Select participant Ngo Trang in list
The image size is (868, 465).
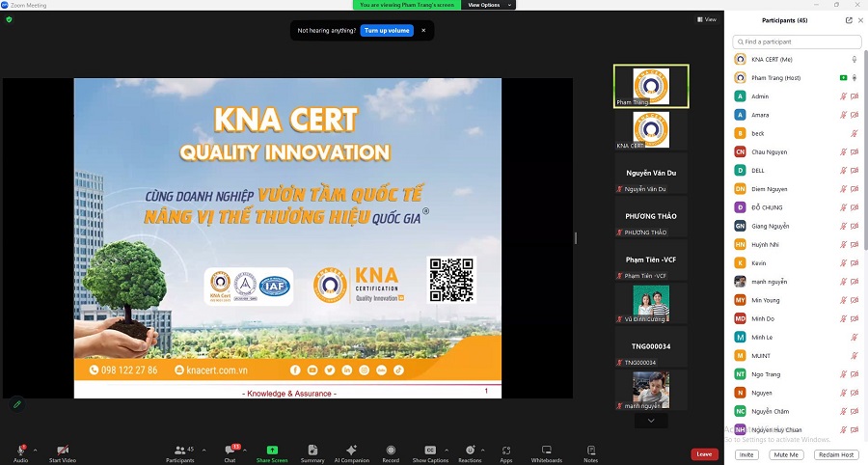[x=797, y=374]
